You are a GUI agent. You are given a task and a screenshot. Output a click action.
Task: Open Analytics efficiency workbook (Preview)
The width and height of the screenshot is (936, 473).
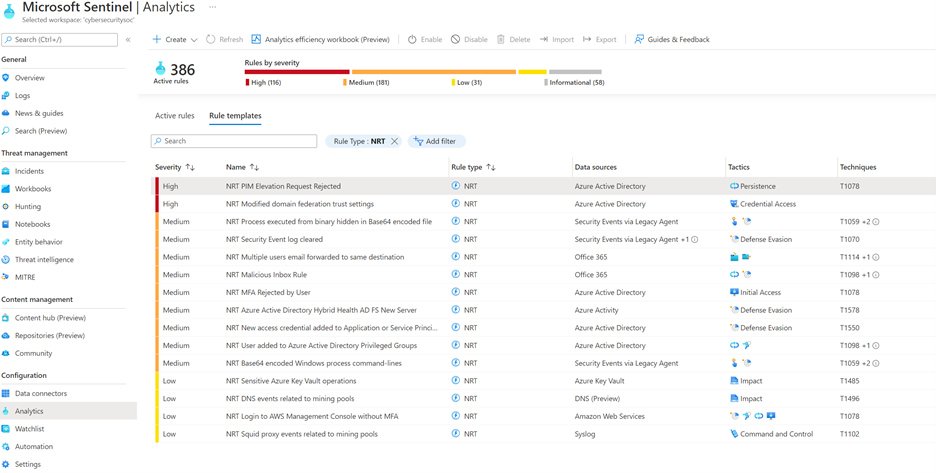pyautogui.click(x=320, y=39)
